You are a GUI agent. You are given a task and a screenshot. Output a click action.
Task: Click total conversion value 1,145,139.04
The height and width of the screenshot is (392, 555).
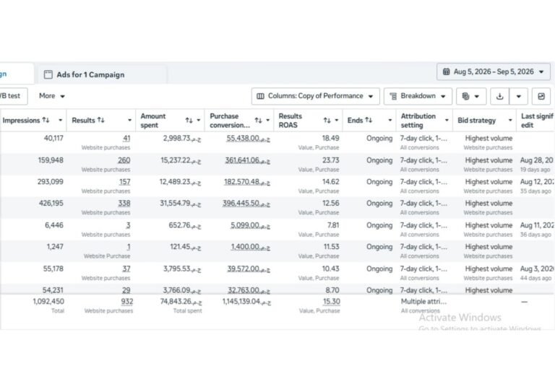246,302
